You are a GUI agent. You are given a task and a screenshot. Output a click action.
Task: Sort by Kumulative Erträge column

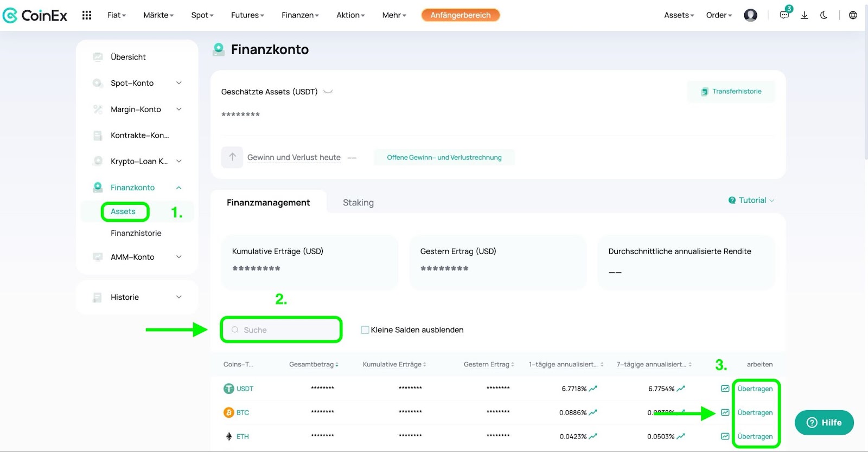coord(394,364)
